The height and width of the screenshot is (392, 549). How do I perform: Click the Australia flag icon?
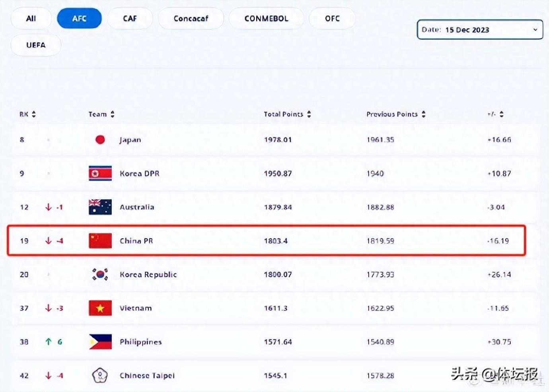(x=100, y=207)
